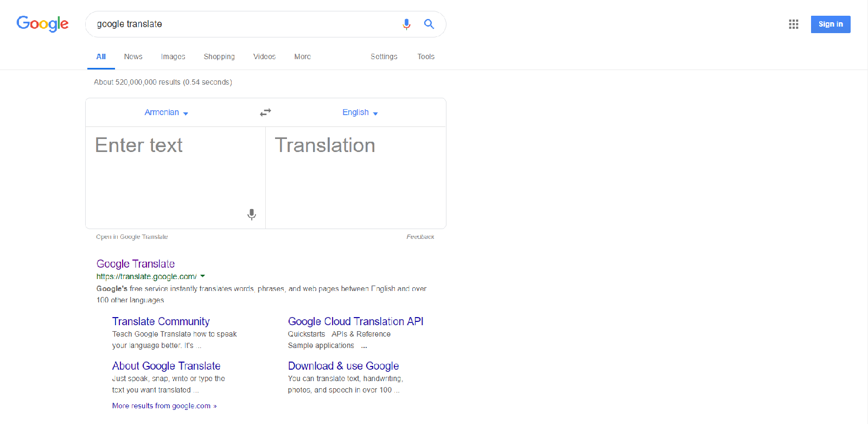Click Open in Google Translate
Image resolution: width=868 pixels, height=424 pixels.
point(132,237)
